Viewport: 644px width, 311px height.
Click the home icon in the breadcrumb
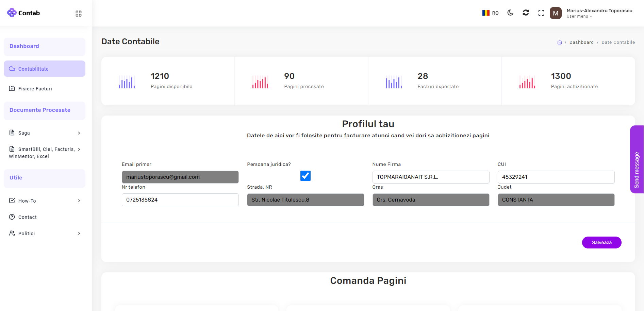[560, 42]
